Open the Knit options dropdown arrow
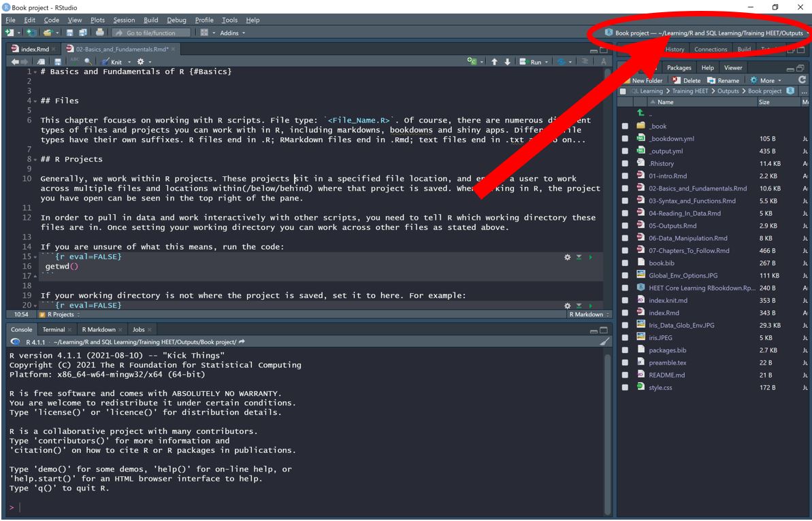The width and height of the screenshot is (812, 521). point(129,62)
